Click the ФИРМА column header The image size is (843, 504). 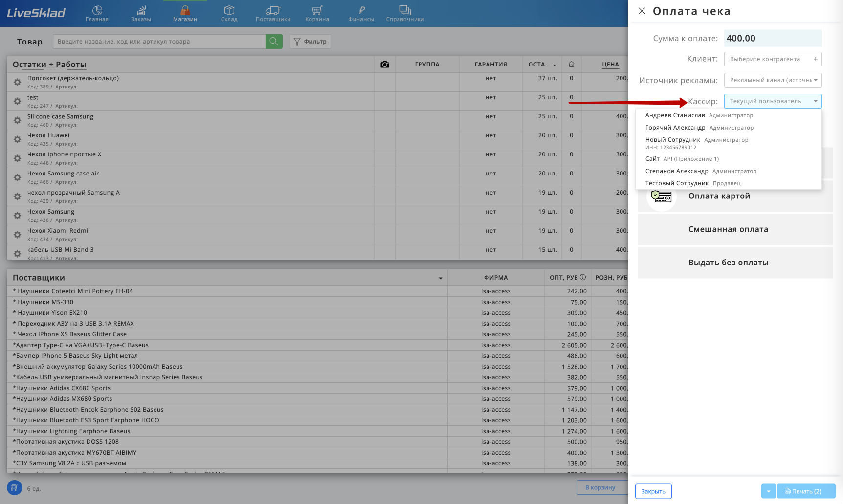coord(496,278)
